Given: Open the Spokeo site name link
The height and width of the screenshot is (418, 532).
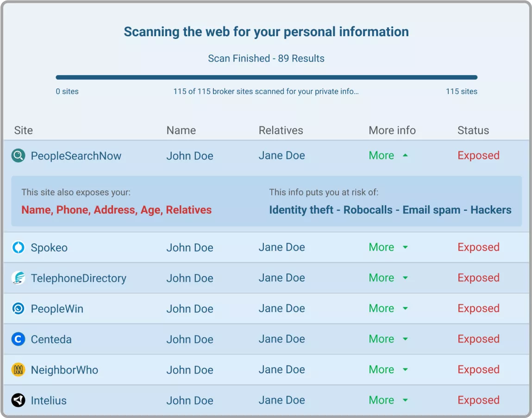Looking at the screenshot, I should coord(49,248).
